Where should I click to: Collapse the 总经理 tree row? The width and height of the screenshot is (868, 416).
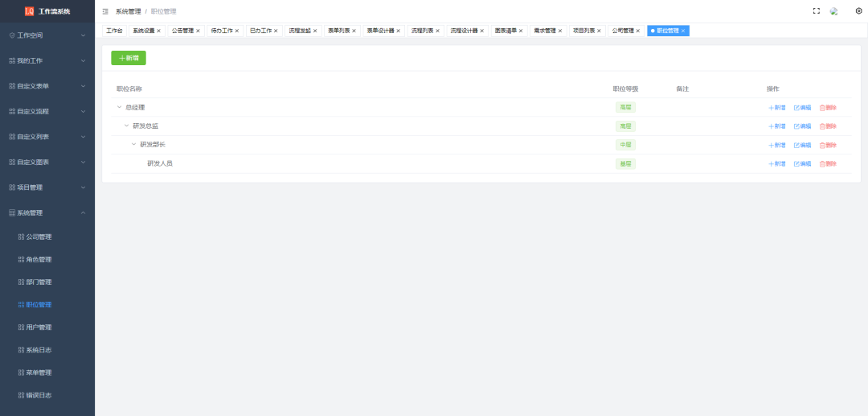coord(119,107)
